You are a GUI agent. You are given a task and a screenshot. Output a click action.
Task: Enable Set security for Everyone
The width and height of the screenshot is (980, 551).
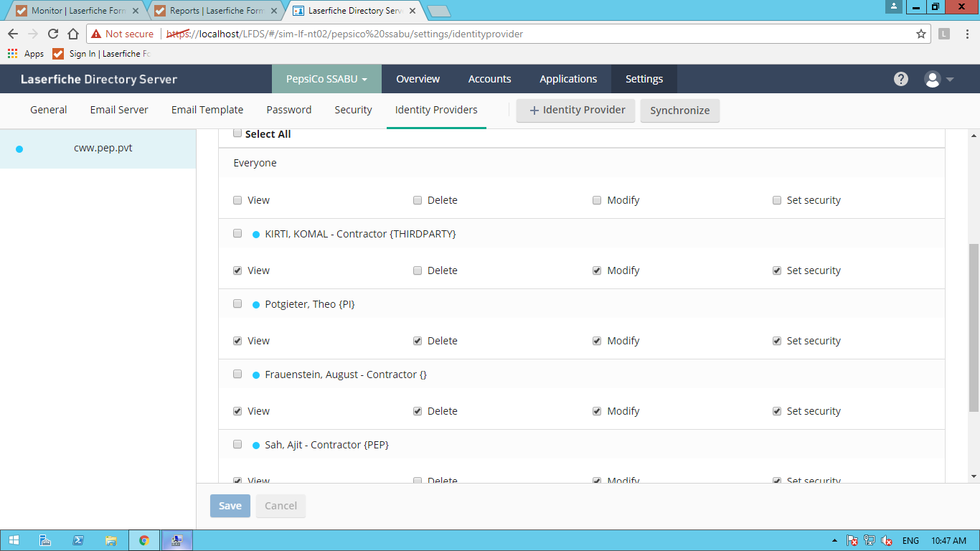(x=777, y=200)
